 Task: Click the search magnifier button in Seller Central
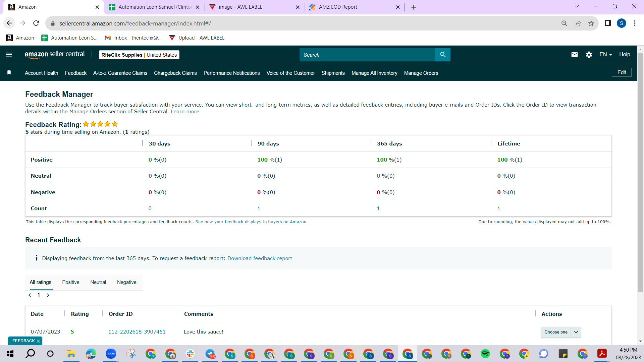tap(443, 55)
